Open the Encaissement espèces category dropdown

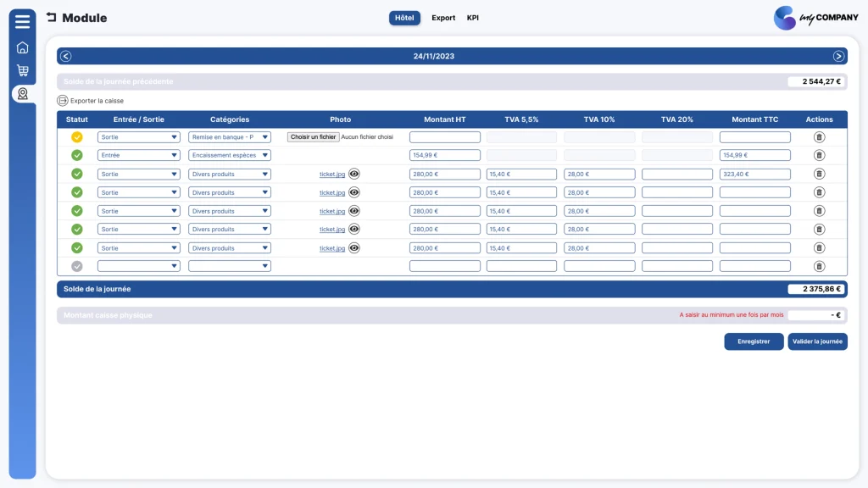click(x=229, y=155)
